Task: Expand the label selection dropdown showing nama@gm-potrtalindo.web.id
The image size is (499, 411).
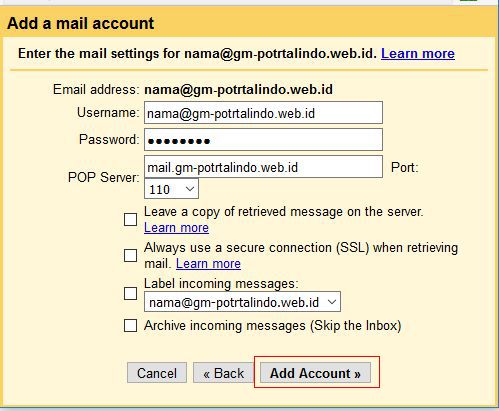Action: tap(242, 302)
